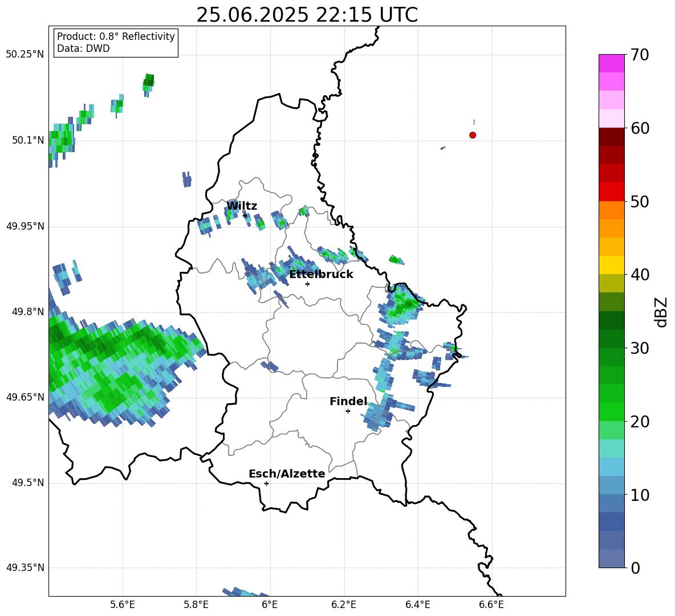The width and height of the screenshot is (675, 616).
Task: Click the red radar site dot
Action: [x=473, y=135]
